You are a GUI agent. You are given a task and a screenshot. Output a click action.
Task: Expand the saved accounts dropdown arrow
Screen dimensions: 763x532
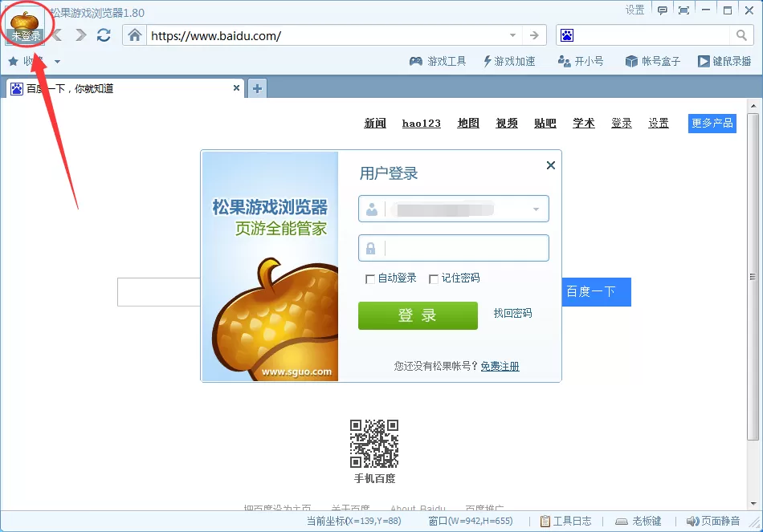pos(536,209)
